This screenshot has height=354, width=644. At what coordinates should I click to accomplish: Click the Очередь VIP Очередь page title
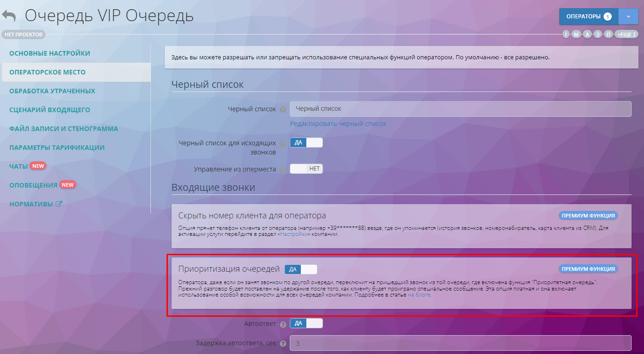(109, 16)
